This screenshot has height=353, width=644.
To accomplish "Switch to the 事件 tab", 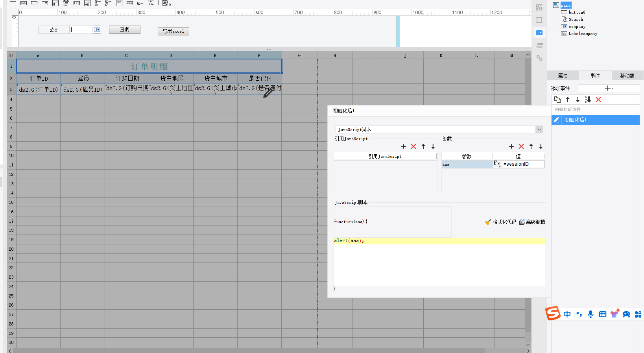I will (x=595, y=76).
